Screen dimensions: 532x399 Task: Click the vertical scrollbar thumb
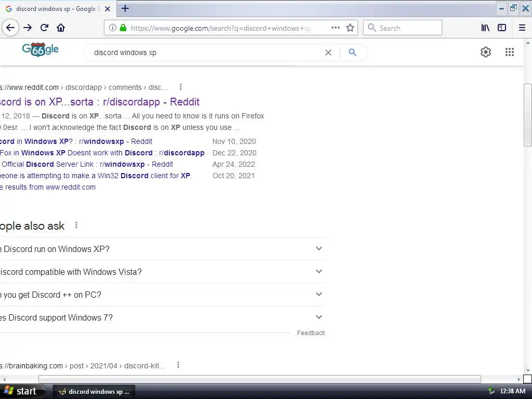pos(528,115)
